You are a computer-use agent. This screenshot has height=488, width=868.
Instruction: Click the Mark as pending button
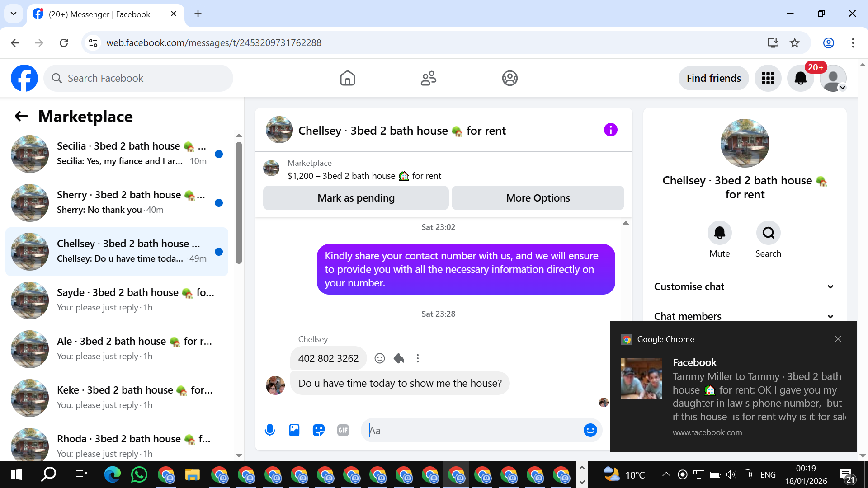(356, 198)
